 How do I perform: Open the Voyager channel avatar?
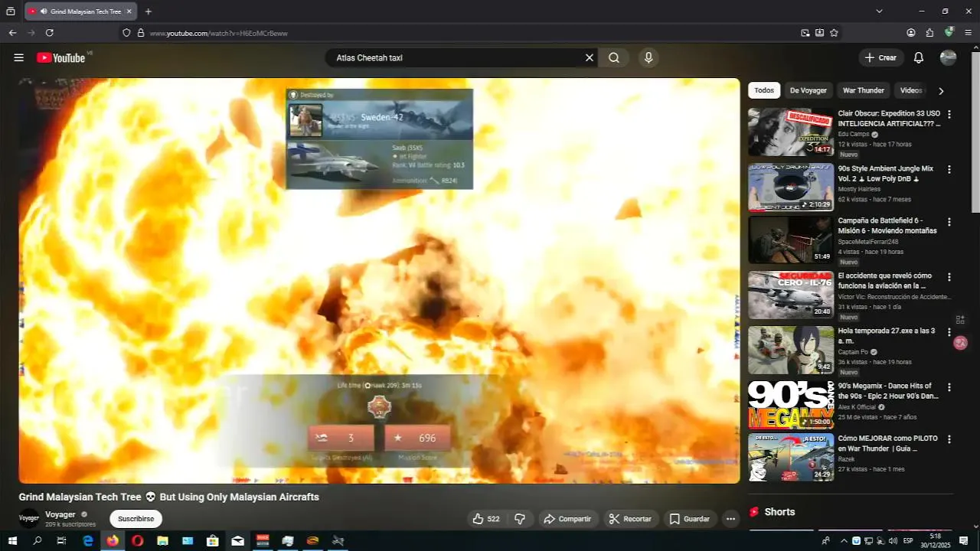[29, 518]
